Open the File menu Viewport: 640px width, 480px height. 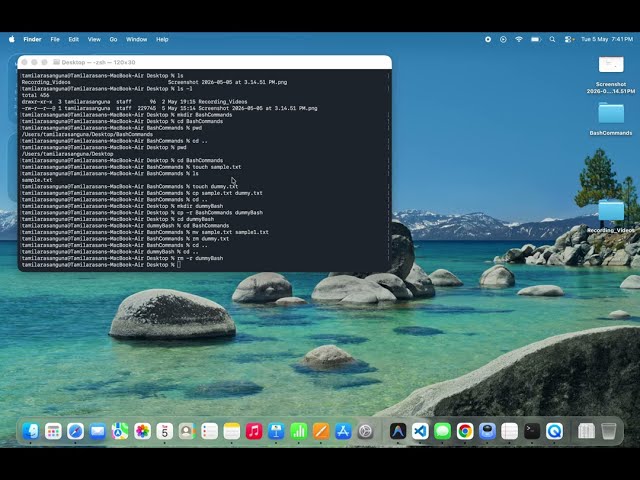tap(55, 39)
